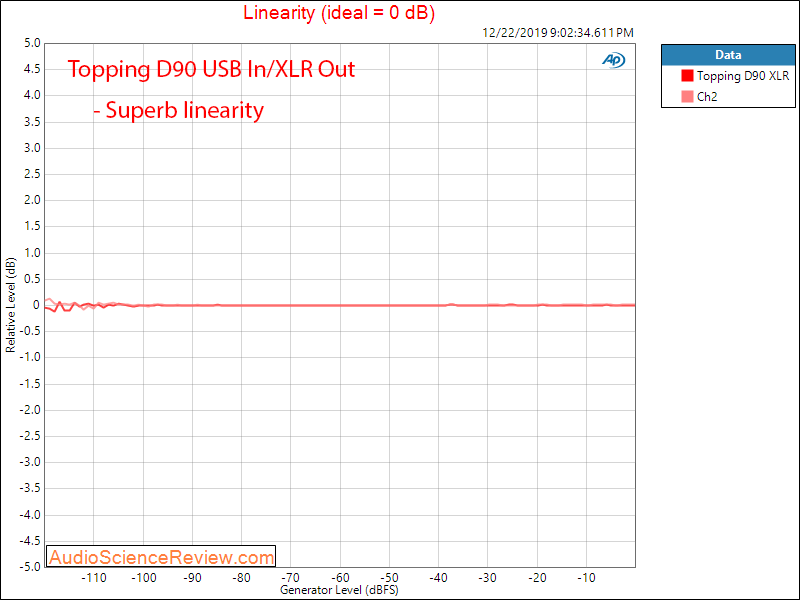This screenshot has width=800, height=600.
Task: Click the Generator Level (dBFS) axis label
Action: (339, 590)
